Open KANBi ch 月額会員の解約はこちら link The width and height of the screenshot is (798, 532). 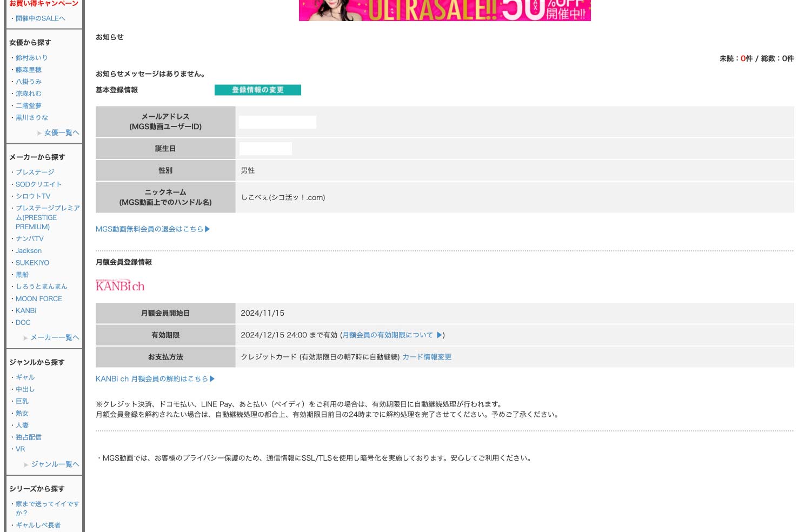tap(155, 379)
